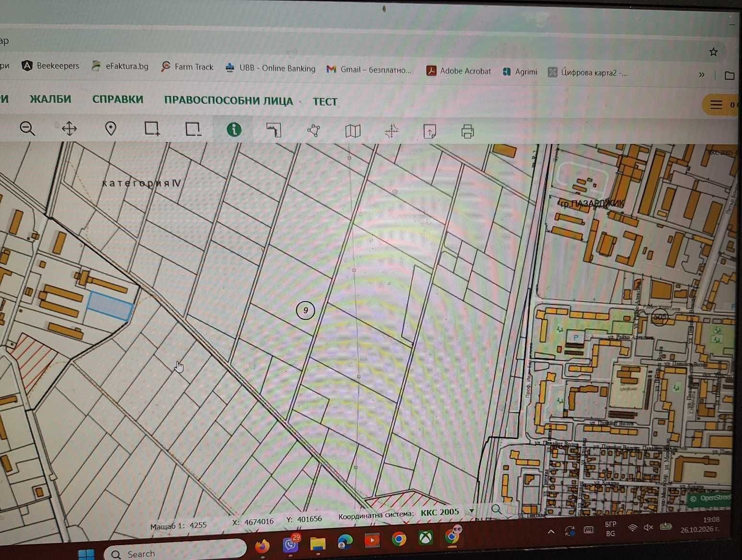Select the measure ruler tool

click(x=274, y=130)
